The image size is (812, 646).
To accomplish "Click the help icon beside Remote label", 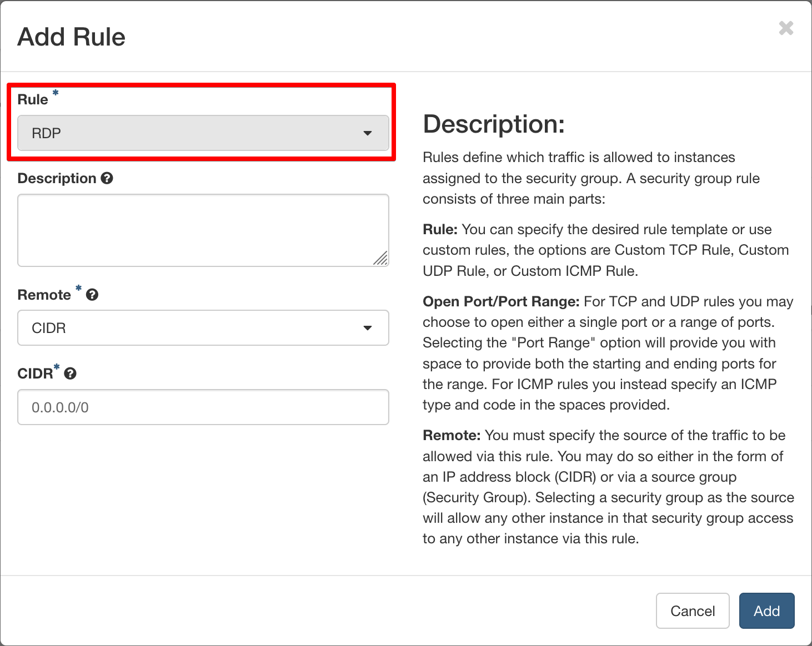I will [92, 295].
